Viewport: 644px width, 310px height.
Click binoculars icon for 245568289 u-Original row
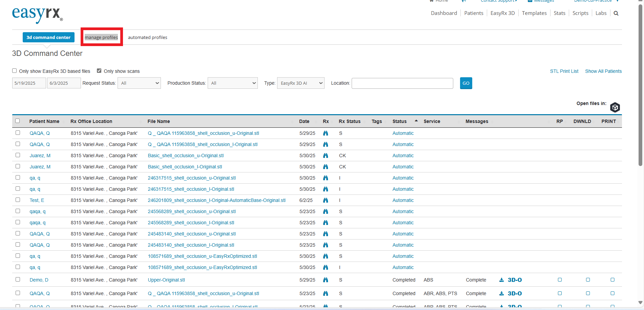click(326, 211)
